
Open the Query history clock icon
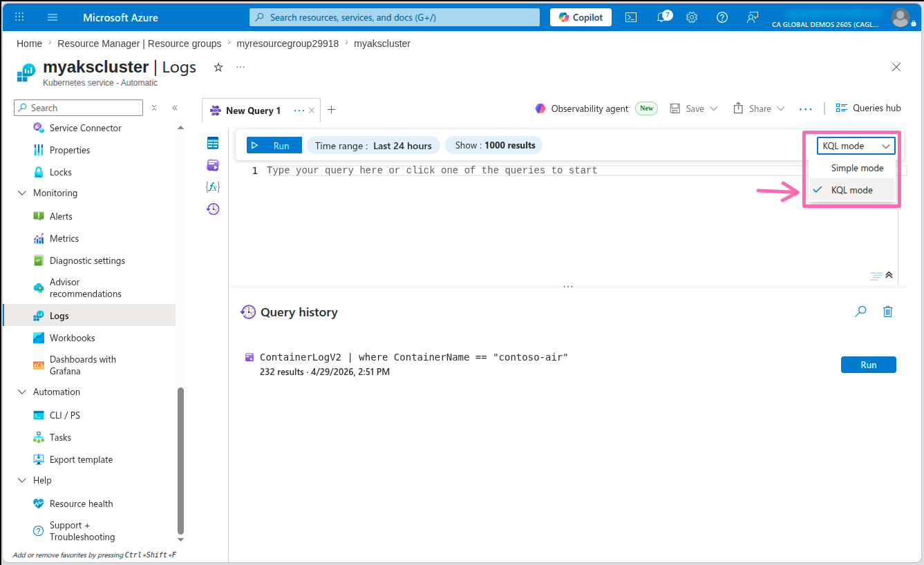(213, 209)
